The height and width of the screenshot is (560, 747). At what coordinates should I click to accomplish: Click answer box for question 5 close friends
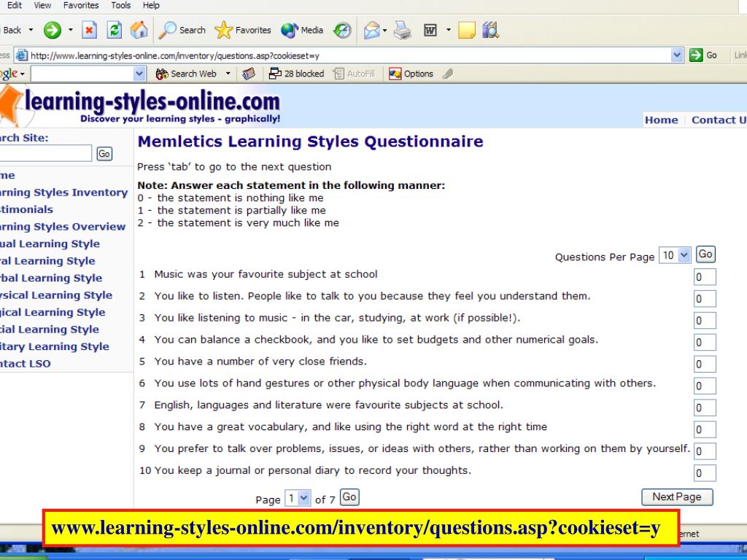pos(705,365)
